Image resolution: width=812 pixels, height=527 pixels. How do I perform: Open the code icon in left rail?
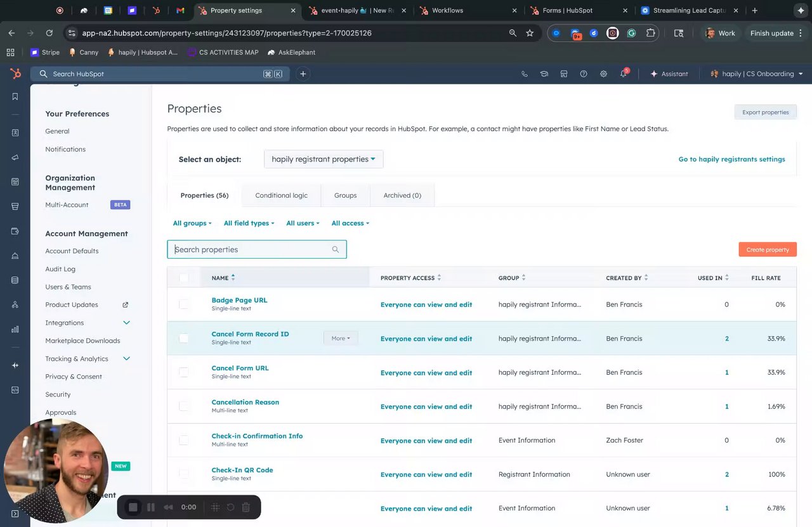(x=15, y=390)
